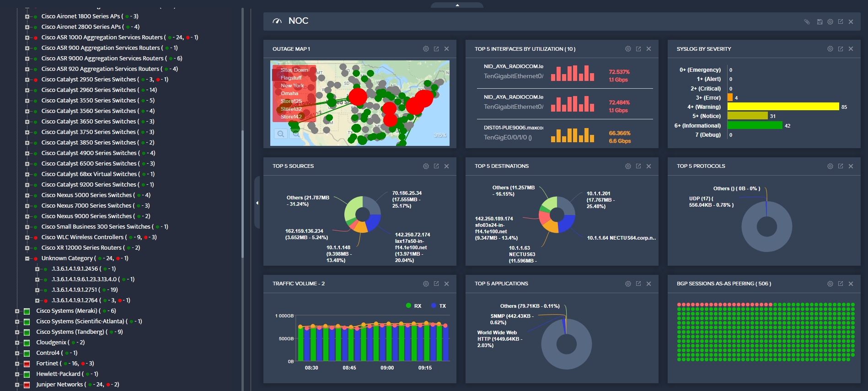Image resolution: width=868 pixels, height=391 pixels.
Task: Click the NOC dashboard gauge icon
Action: [277, 21]
